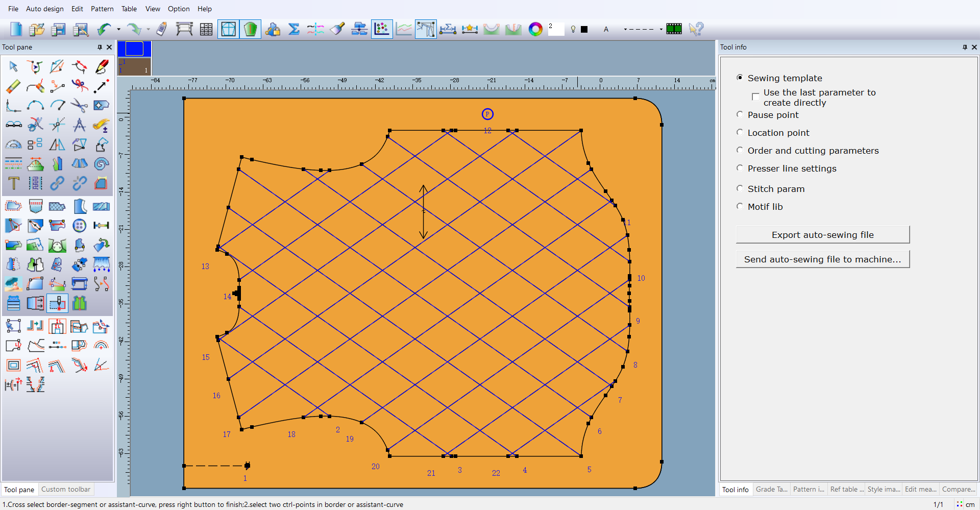Screen dimensions: 980x510
Task: Check Use the last parameter to create directly
Action: 755,97
